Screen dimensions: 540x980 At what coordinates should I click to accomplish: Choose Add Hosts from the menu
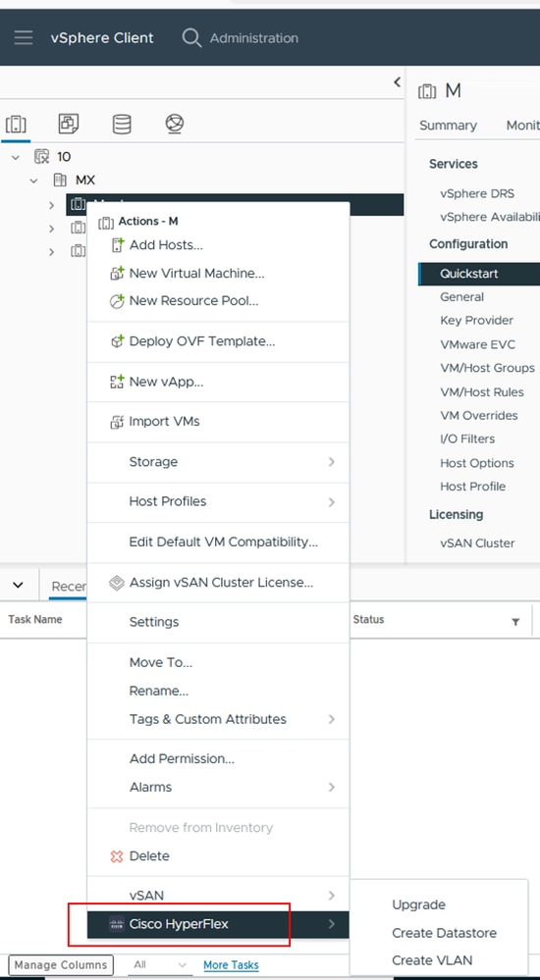166,245
